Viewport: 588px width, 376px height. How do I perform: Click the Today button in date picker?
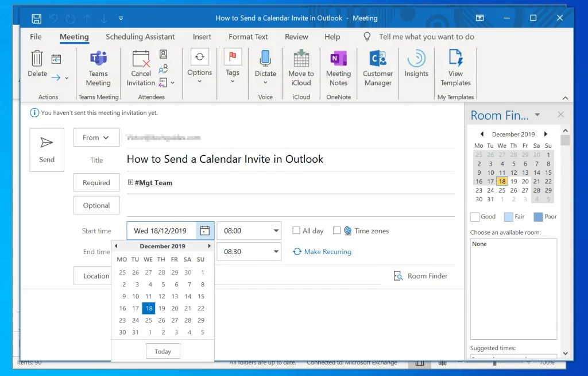[x=163, y=351]
